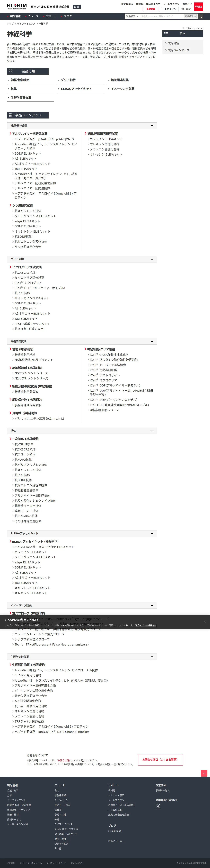The width and height of the screenshot is (210, 868).
Task: Open TRPチャネル関連試薬 link
Action: (29, 721)
